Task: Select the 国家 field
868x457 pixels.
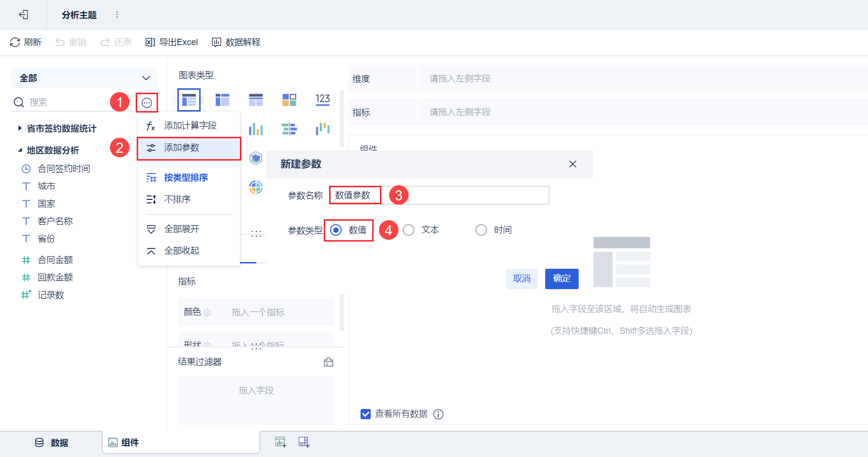Action: tap(47, 204)
